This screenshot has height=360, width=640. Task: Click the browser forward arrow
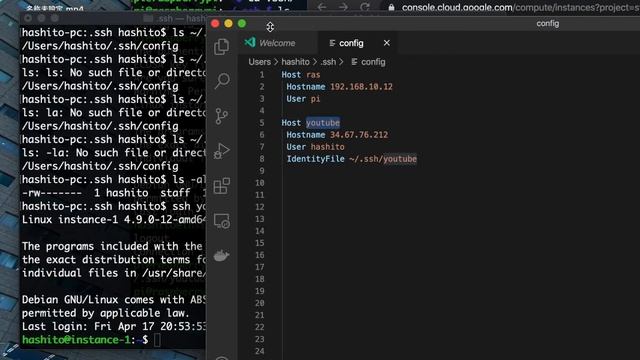pyautogui.click(x=343, y=7)
